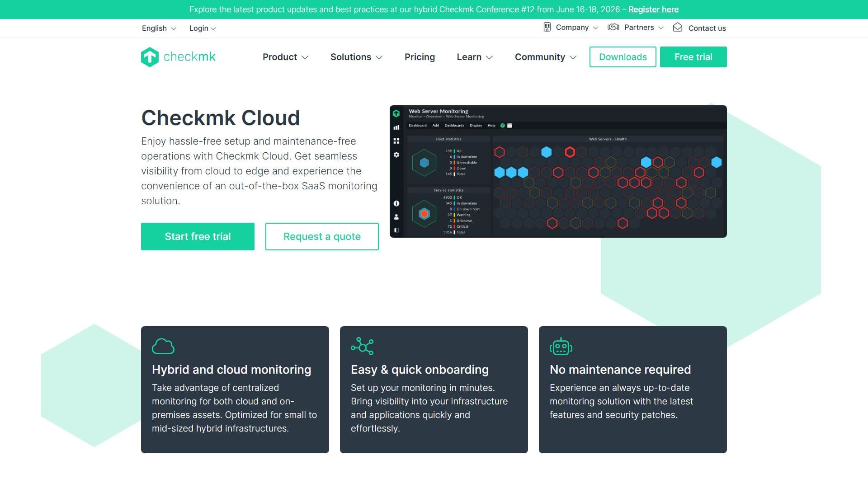868x488 pixels.
Task: Click the Contact us envelope icon
Action: point(678,27)
